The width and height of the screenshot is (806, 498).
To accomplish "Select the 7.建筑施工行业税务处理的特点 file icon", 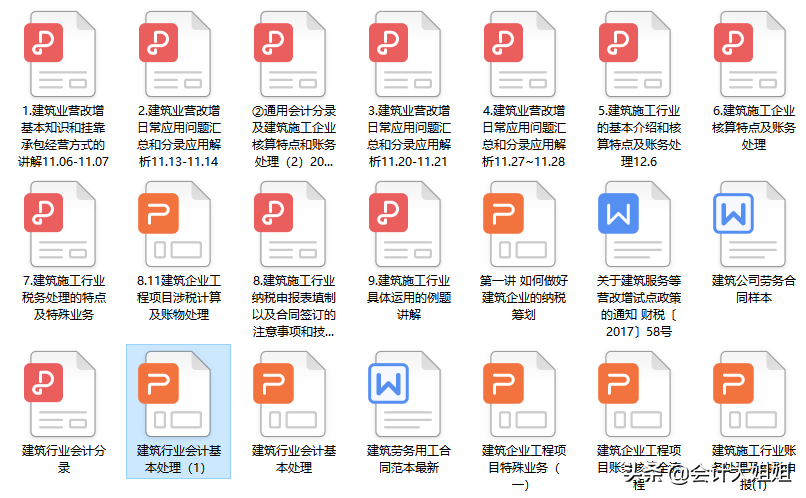I will pos(61,224).
